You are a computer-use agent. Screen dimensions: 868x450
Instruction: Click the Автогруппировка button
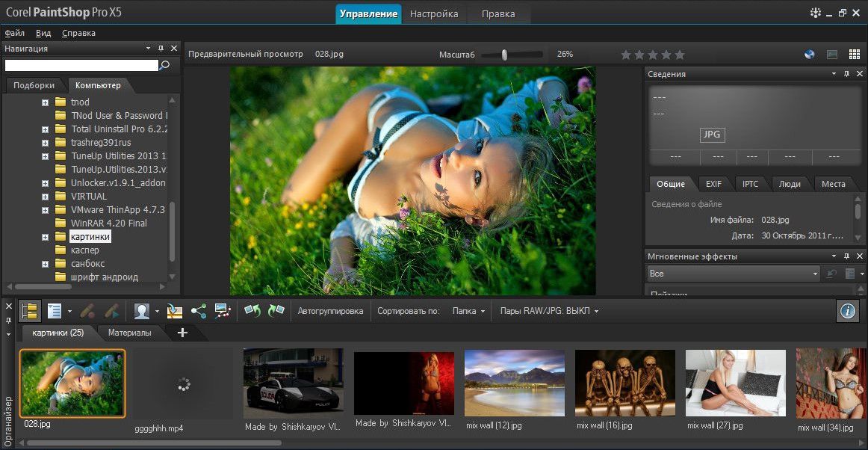330,311
